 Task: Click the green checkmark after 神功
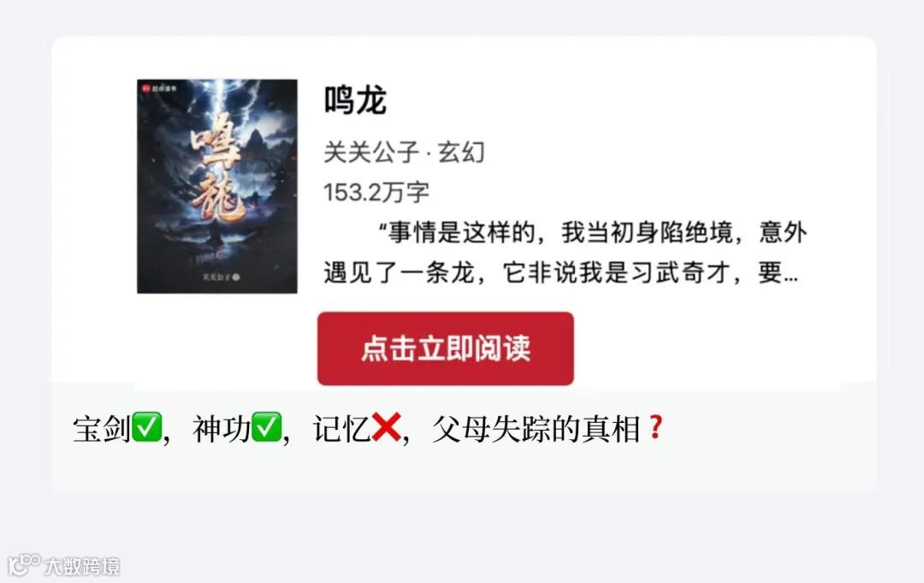point(266,427)
